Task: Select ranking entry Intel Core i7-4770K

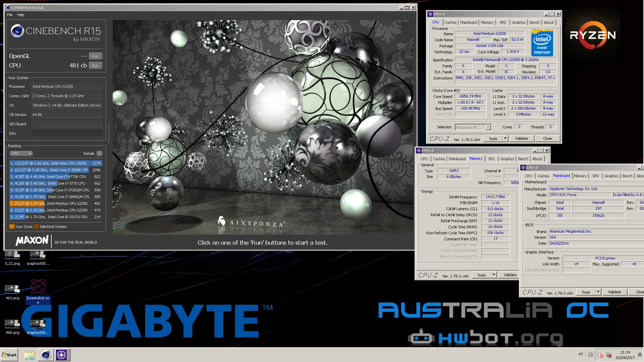Action: click(x=56, y=177)
